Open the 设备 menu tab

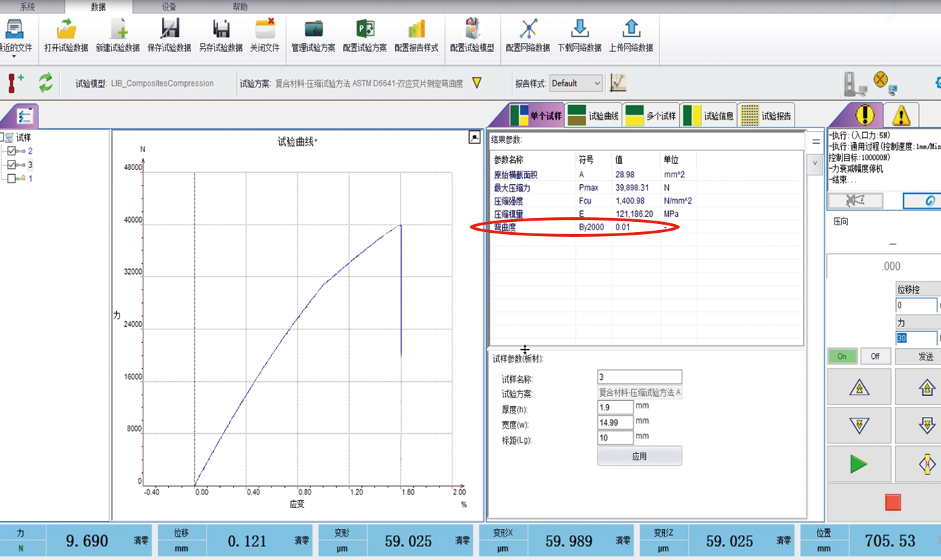169,7
